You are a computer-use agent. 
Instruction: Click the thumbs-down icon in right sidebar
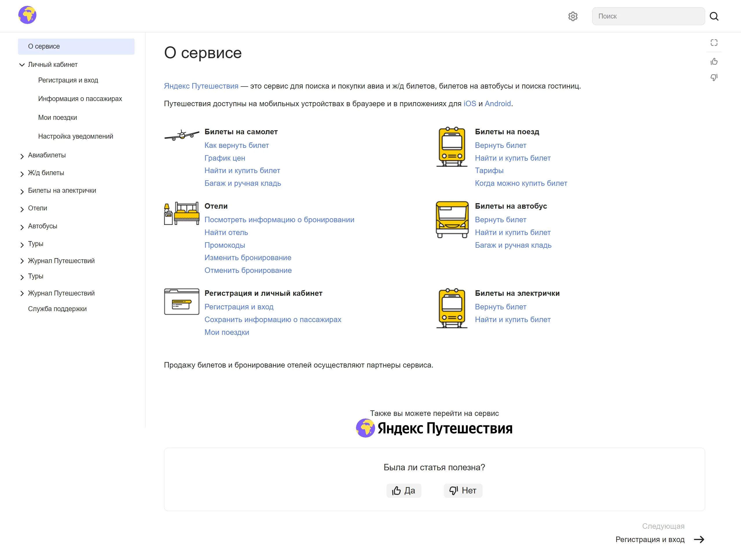(714, 77)
